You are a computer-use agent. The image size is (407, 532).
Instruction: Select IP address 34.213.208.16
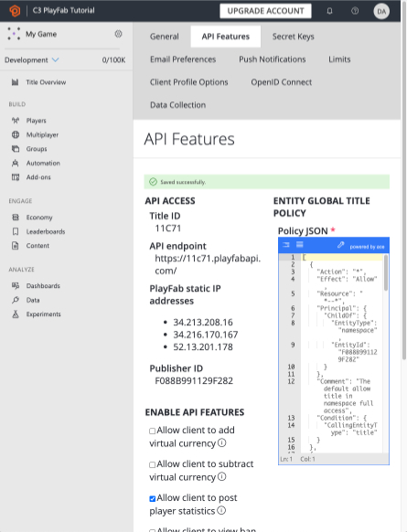(x=203, y=322)
